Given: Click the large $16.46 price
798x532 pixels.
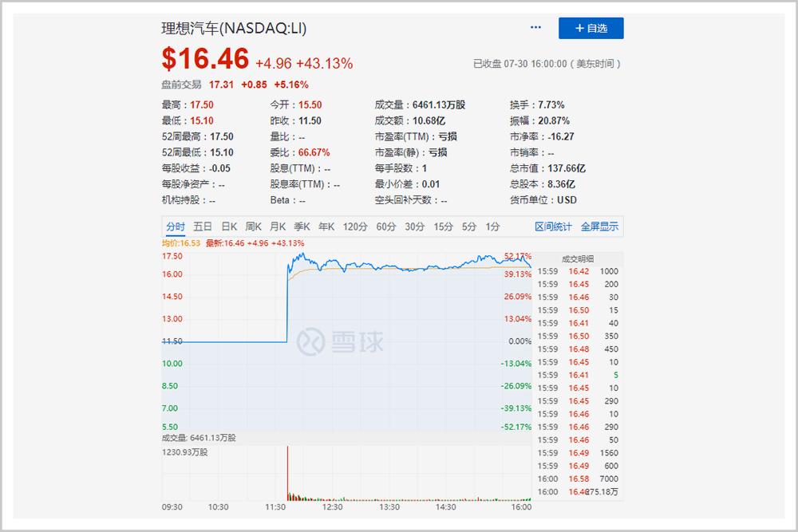Looking at the screenshot, I should [x=205, y=58].
